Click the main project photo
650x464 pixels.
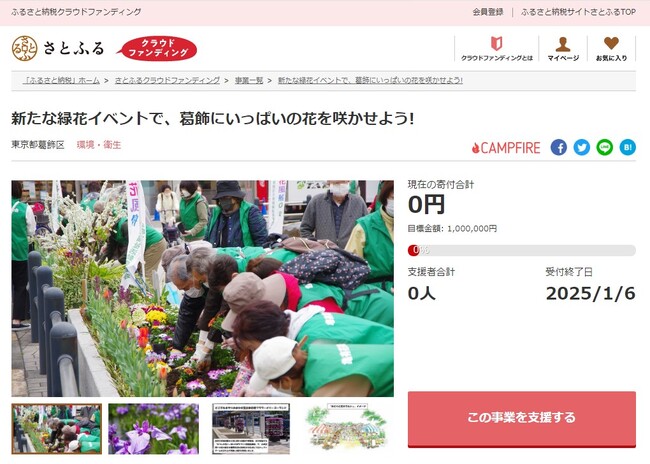pyautogui.click(x=203, y=288)
